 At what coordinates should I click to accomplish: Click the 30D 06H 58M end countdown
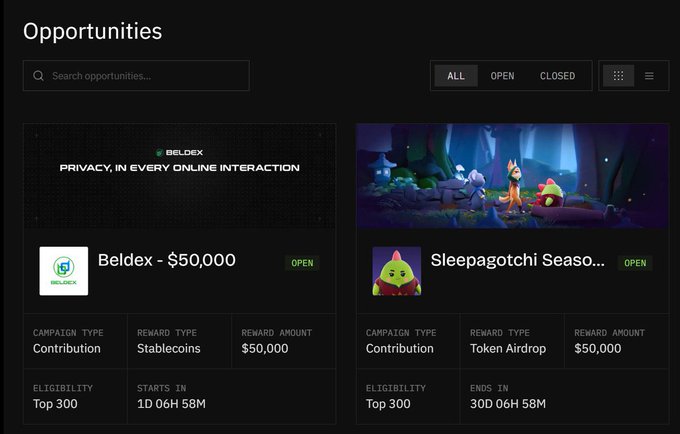click(x=508, y=404)
